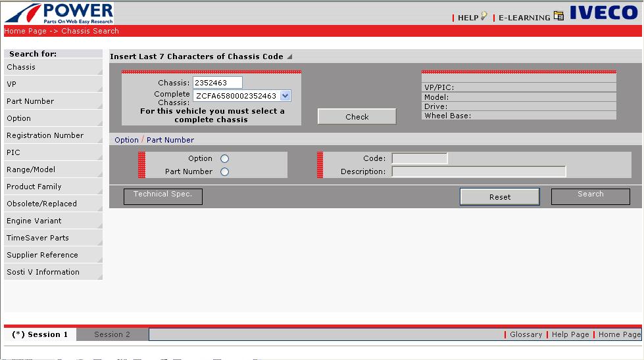This screenshot has height=360, width=644.
Task: Switch to Session 1 tab
Action: pyautogui.click(x=40, y=334)
